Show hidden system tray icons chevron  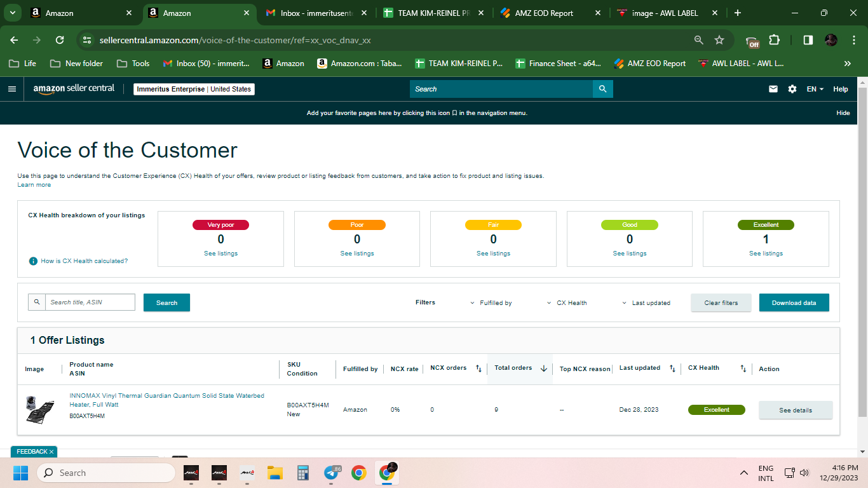[744, 473]
